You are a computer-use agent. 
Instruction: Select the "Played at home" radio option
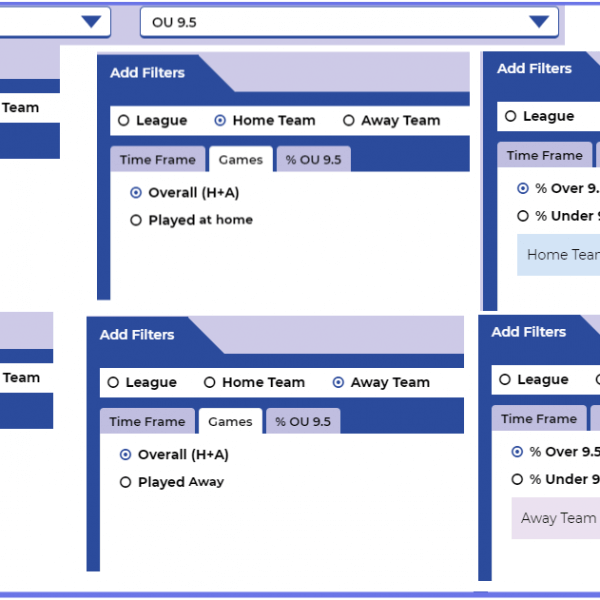point(136,220)
